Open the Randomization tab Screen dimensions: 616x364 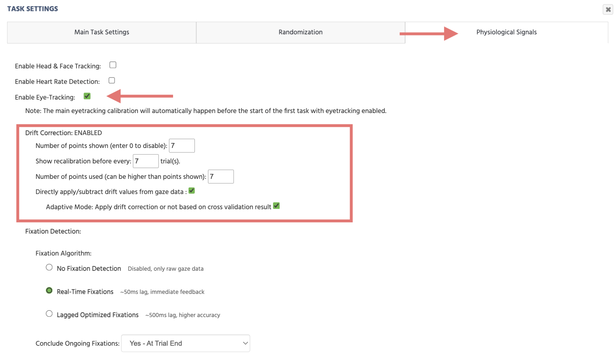(x=300, y=32)
